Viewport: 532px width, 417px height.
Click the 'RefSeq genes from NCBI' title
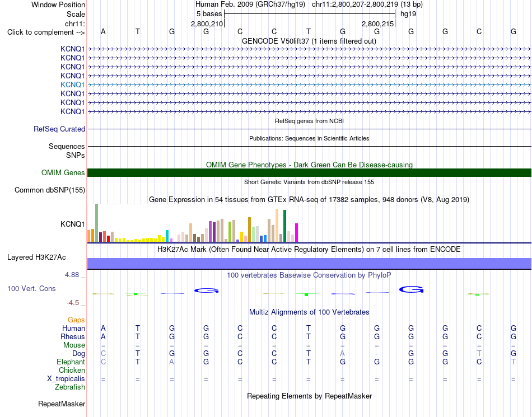(309, 121)
